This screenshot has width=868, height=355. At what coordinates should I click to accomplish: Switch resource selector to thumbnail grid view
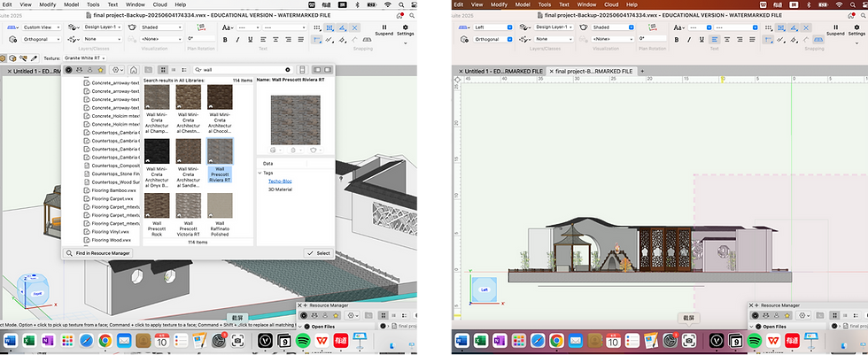[163, 70]
